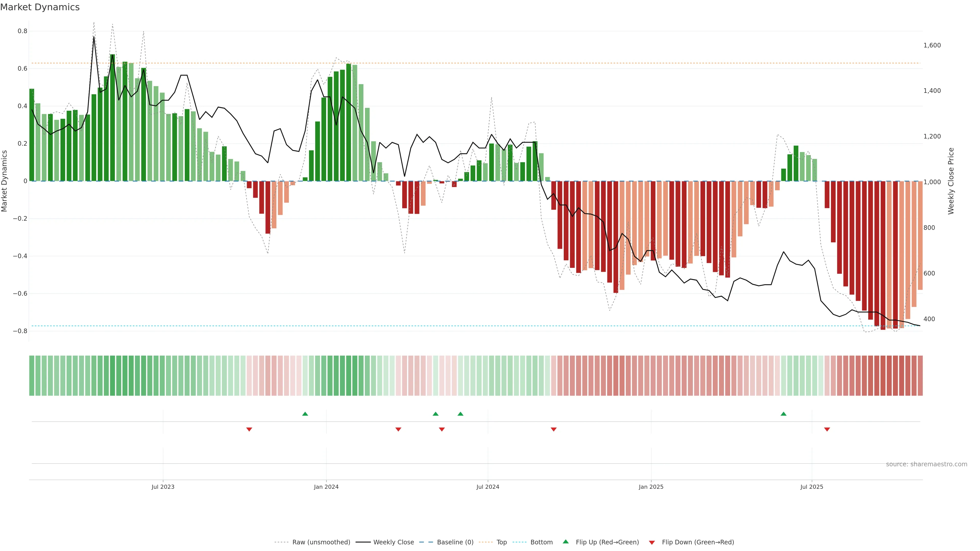This screenshot has height=551, width=980.
Task: Click the dashed Raw (unsmoothed) legend line sample
Action: click(281, 542)
